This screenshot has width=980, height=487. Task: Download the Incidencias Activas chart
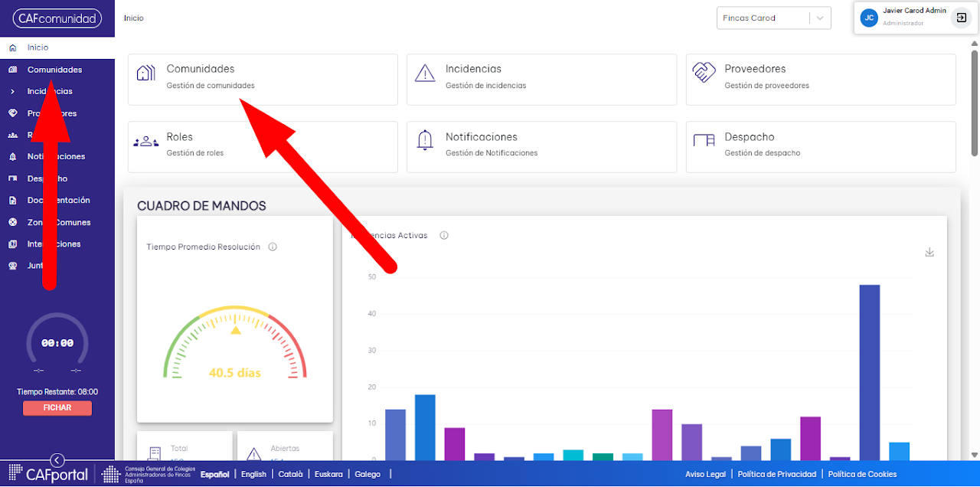click(929, 252)
